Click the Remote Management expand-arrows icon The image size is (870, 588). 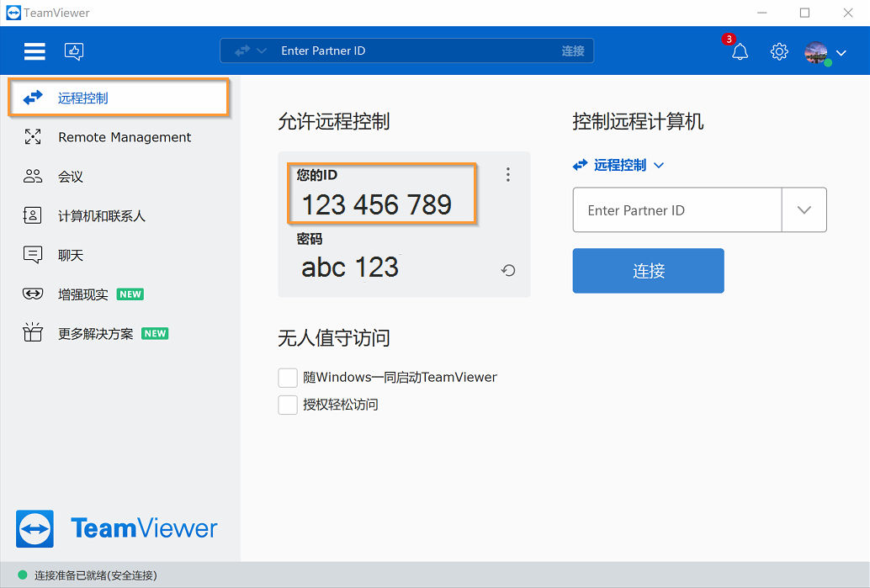pos(33,136)
